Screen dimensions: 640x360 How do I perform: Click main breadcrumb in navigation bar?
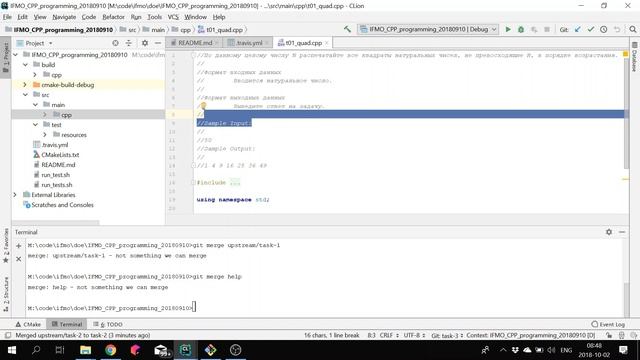click(x=153, y=30)
